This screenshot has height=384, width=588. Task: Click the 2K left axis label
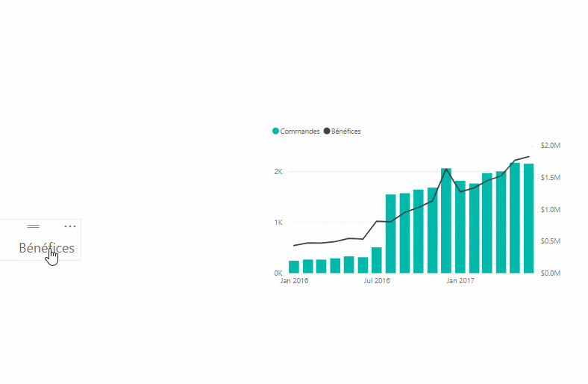click(x=278, y=172)
